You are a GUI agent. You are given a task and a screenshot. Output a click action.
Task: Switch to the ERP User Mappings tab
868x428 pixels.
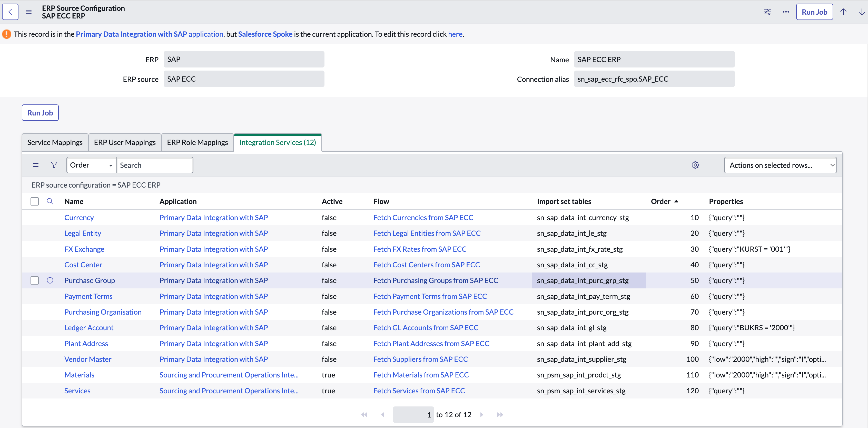125,142
